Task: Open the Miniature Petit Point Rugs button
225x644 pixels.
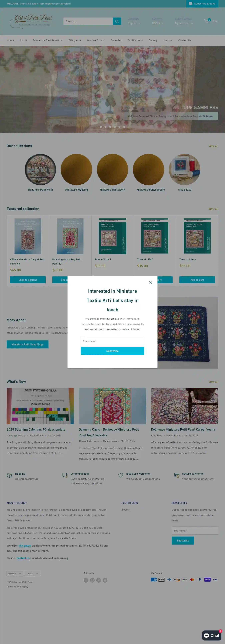Action: point(27,344)
